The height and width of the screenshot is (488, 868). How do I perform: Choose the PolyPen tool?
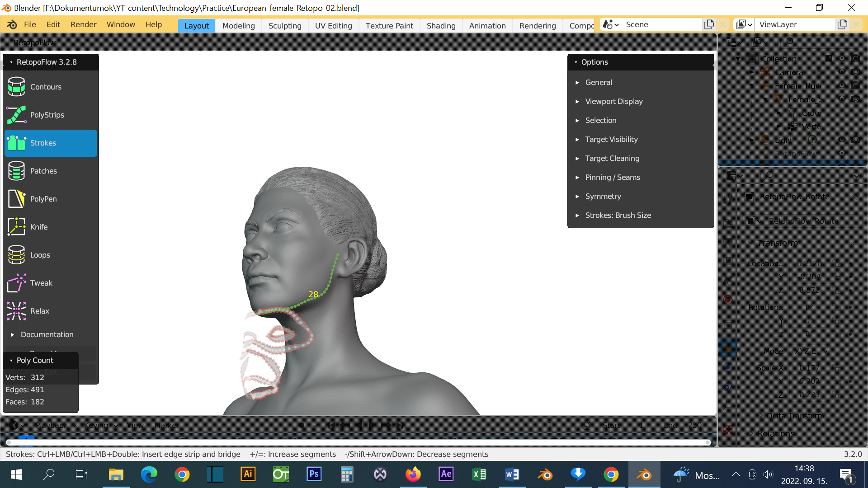[43, 199]
